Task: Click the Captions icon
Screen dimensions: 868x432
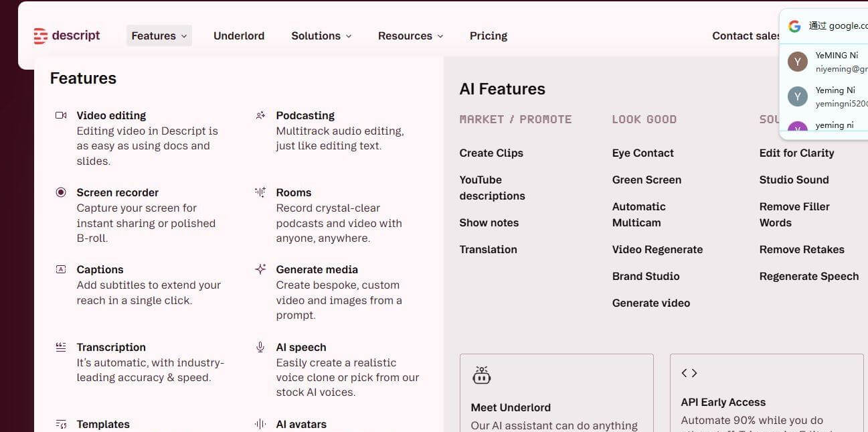Action: tap(61, 269)
